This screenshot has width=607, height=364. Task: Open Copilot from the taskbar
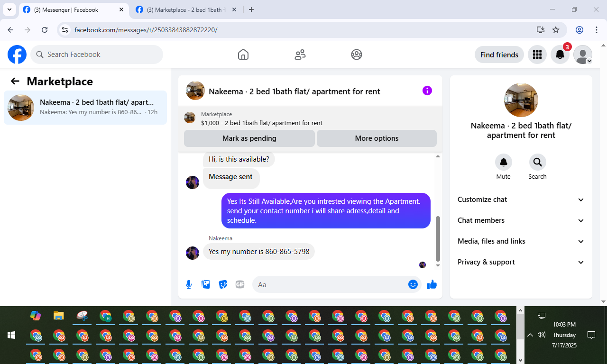[36, 316]
